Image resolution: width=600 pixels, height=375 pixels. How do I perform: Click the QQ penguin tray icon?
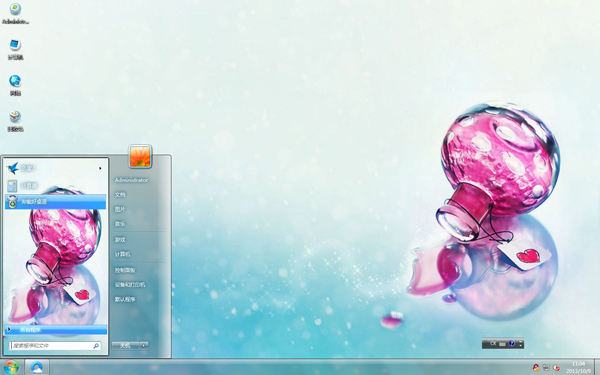(x=536, y=367)
